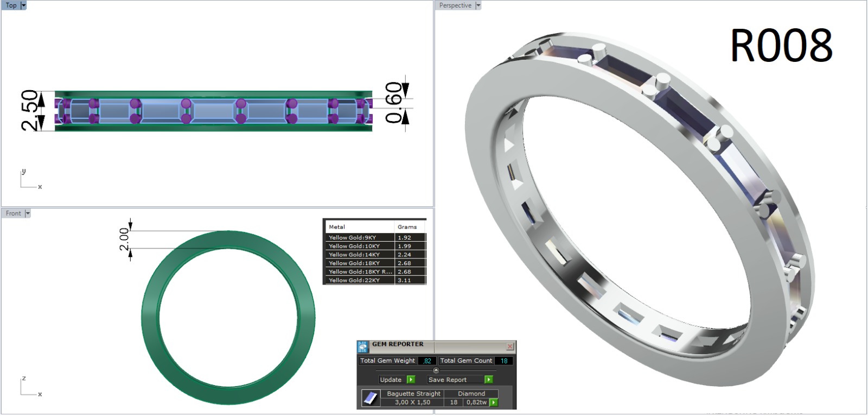Open the Top viewport dropdown arrow
This screenshot has height=416, width=868.
(x=23, y=5)
